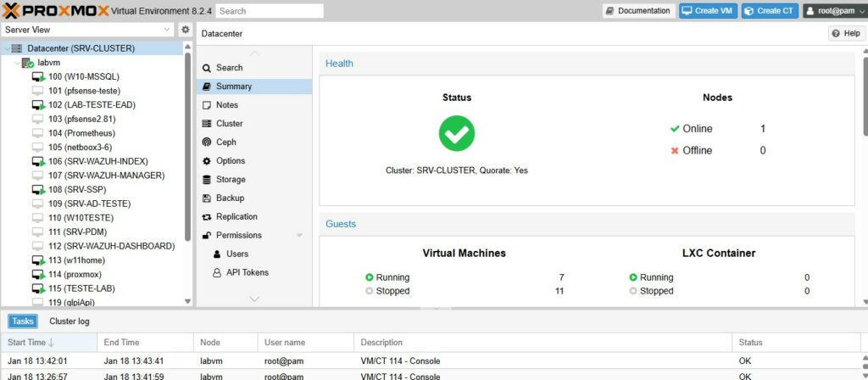Switch to the Tasks tab
868x380 pixels.
(23, 321)
